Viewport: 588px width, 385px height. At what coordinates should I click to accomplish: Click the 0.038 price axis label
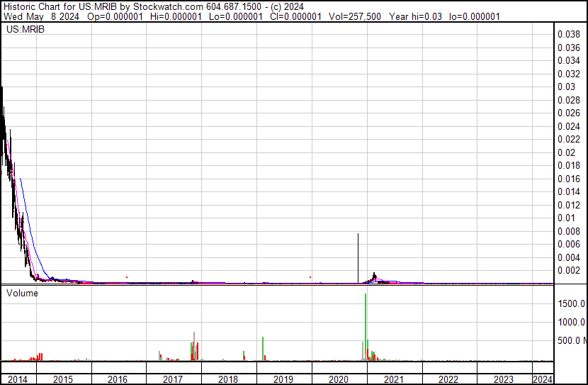(568, 34)
